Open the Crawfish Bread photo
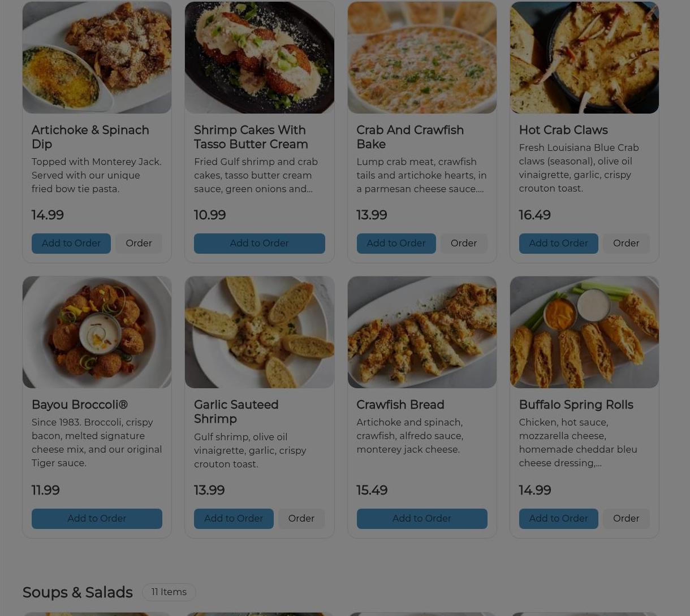The width and height of the screenshot is (690, 616). click(x=421, y=332)
